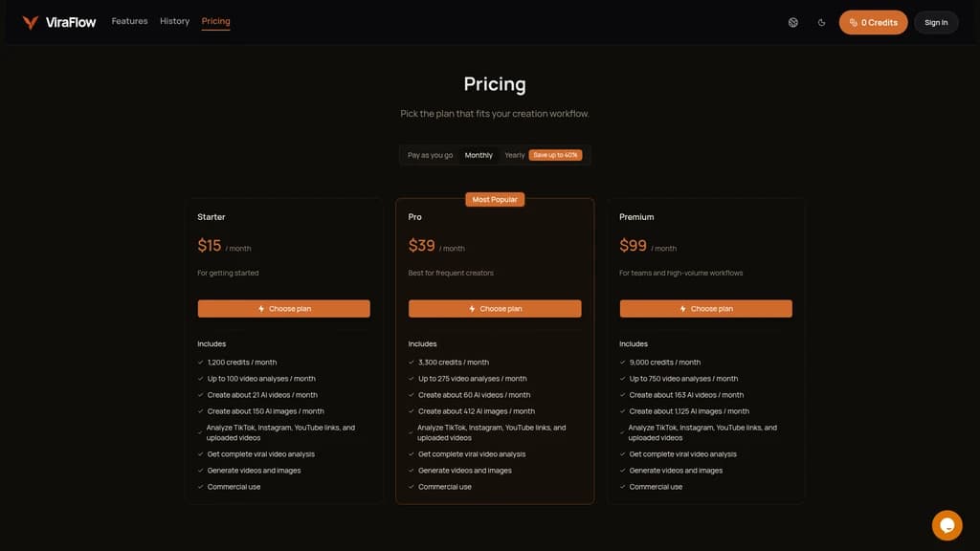980x551 pixels.
Task: Select the Monthly billing tab
Action: point(479,155)
